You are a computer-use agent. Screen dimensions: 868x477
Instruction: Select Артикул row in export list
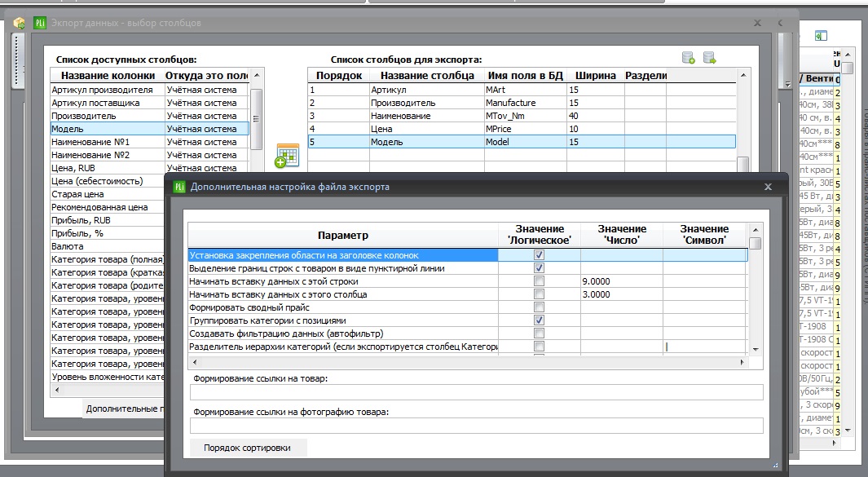(x=522, y=90)
